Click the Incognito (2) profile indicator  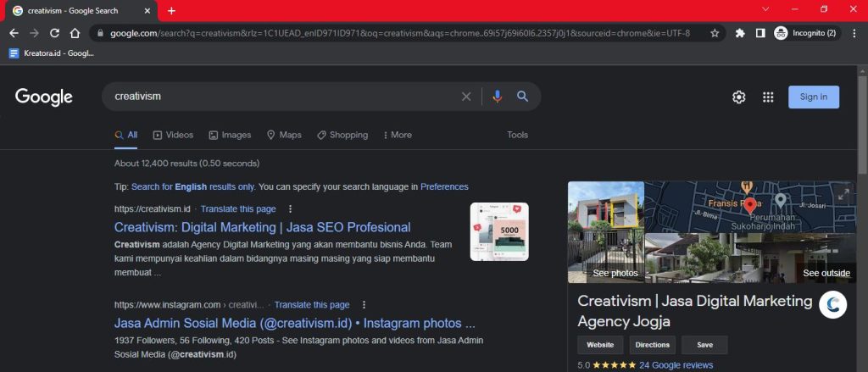[807, 33]
